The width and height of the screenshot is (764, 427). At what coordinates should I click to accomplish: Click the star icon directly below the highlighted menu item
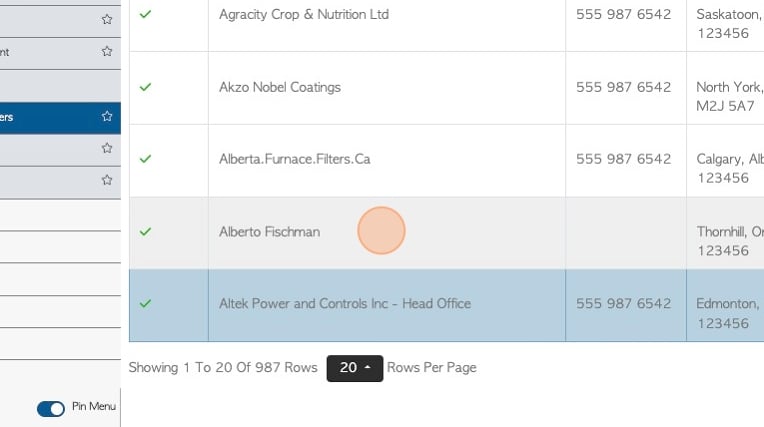pyautogui.click(x=107, y=148)
